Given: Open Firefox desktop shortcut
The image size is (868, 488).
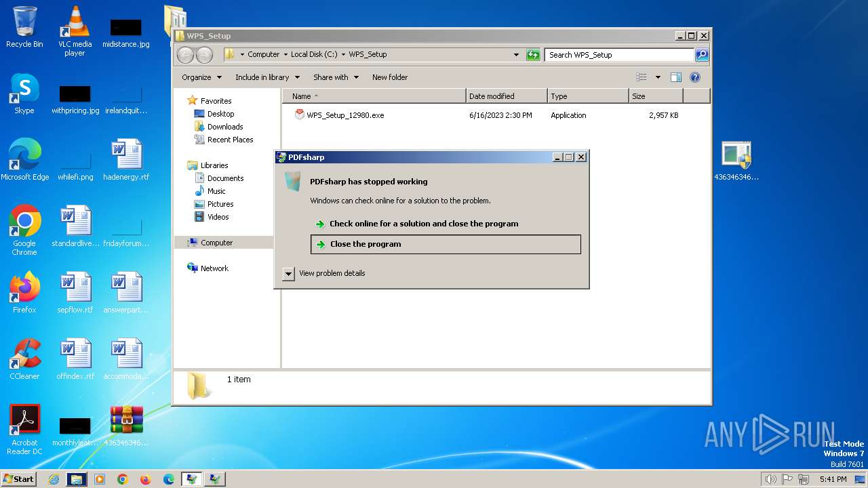Looking at the screenshot, I should point(24,293).
